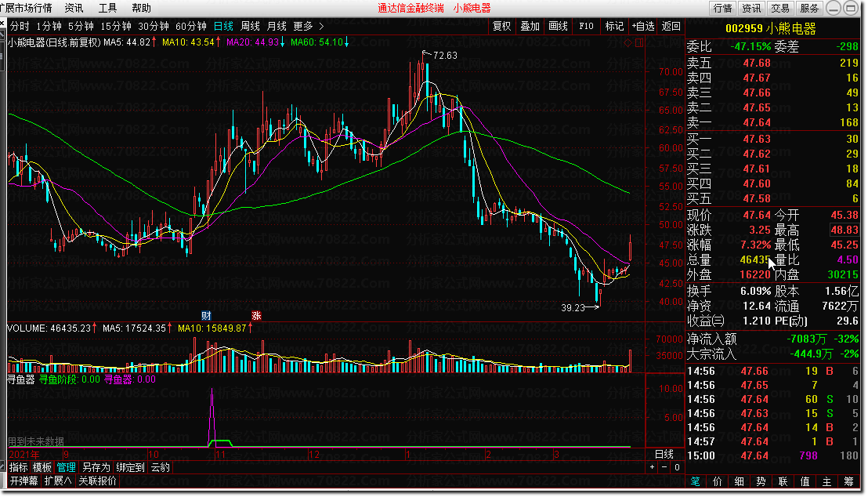
Task: Click the 叠加 overlay button
Action: (530, 26)
